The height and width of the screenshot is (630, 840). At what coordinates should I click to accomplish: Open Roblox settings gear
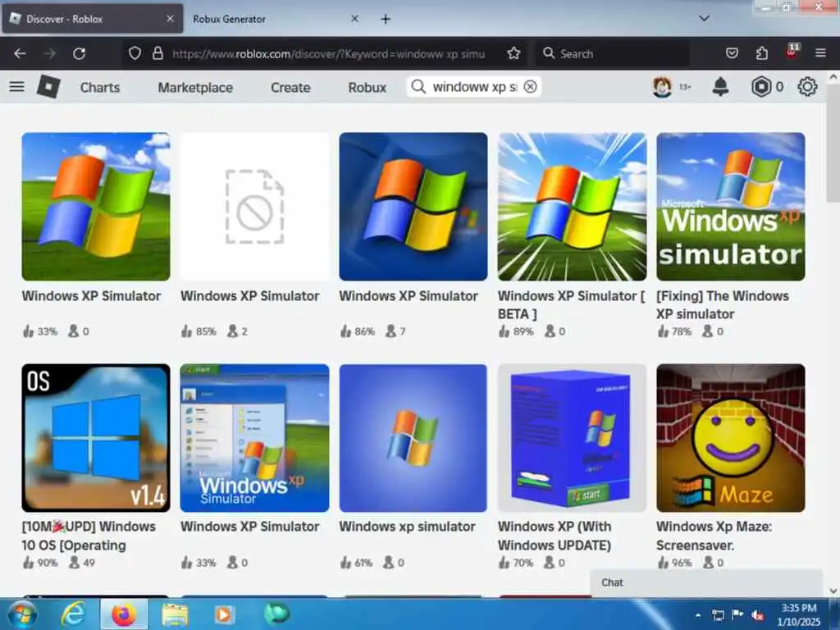807,87
